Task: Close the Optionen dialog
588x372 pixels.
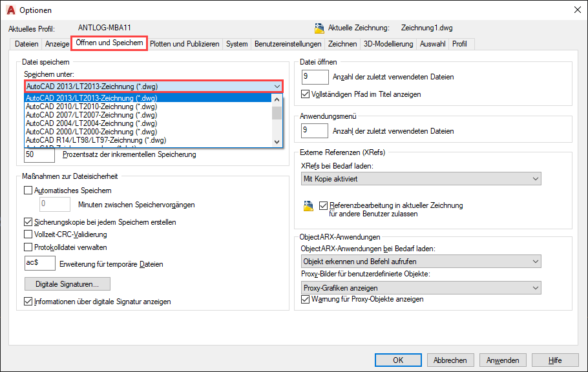Action: tap(578, 10)
